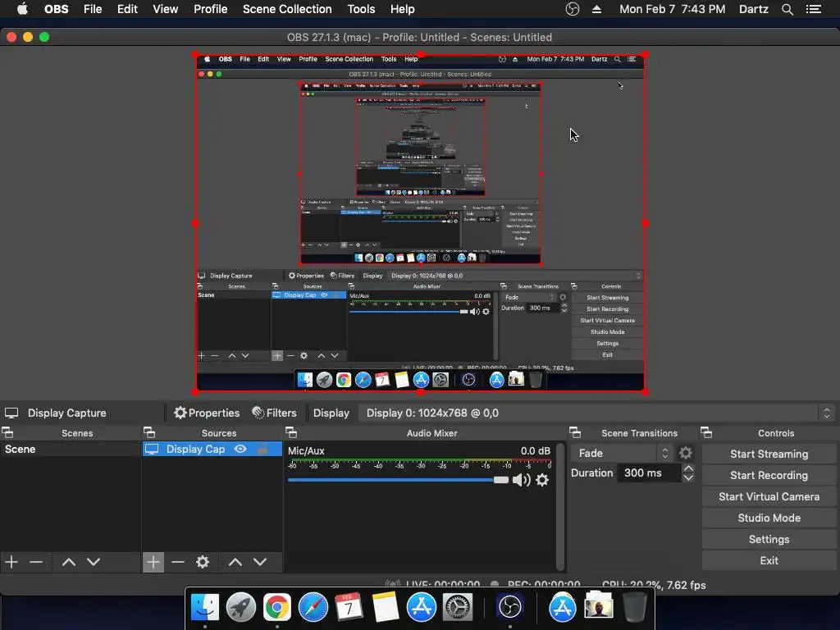The image size is (840, 630).
Task: Open Launchpad from the Dock
Action: pos(240,607)
